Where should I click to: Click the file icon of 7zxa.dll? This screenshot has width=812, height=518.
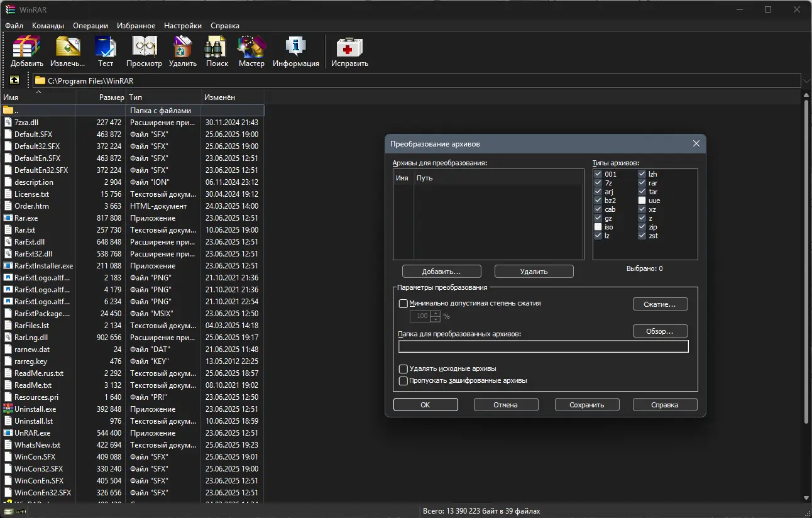pyautogui.click(x=8, y=123)
